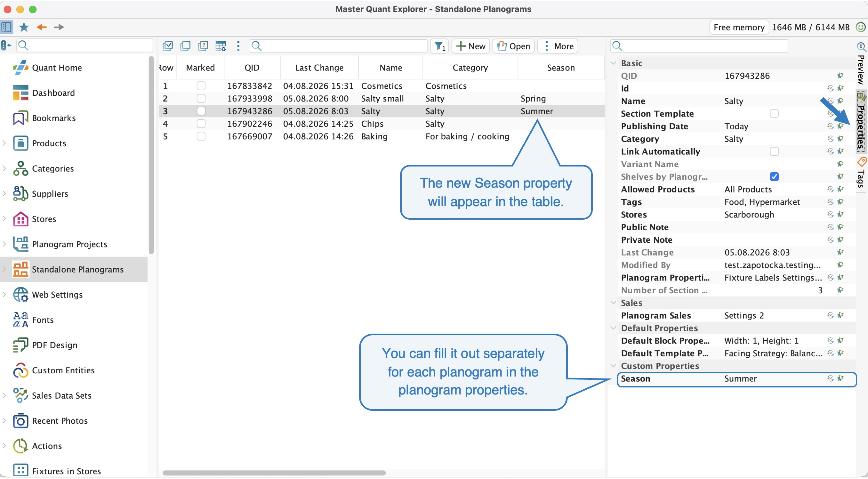The height and width of the screenshot is (479, 868).
Task: Focus the planogram table search field
Action: 338,46
